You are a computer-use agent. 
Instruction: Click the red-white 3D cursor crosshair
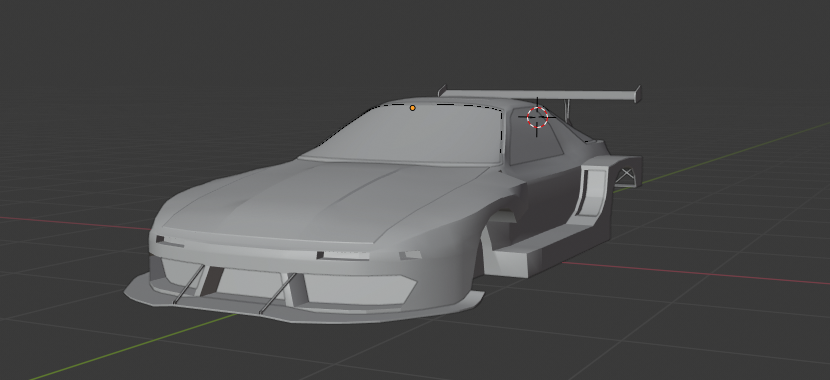[537, 117]
